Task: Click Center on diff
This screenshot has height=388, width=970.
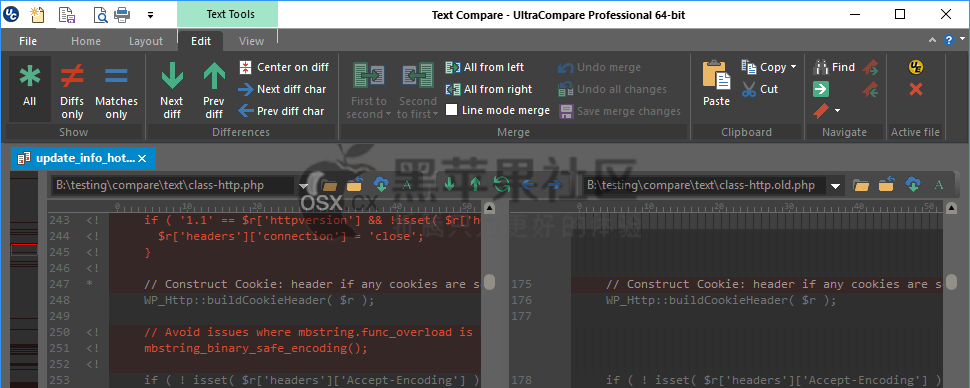Action: pyautogui.click(x=284, y=67)
